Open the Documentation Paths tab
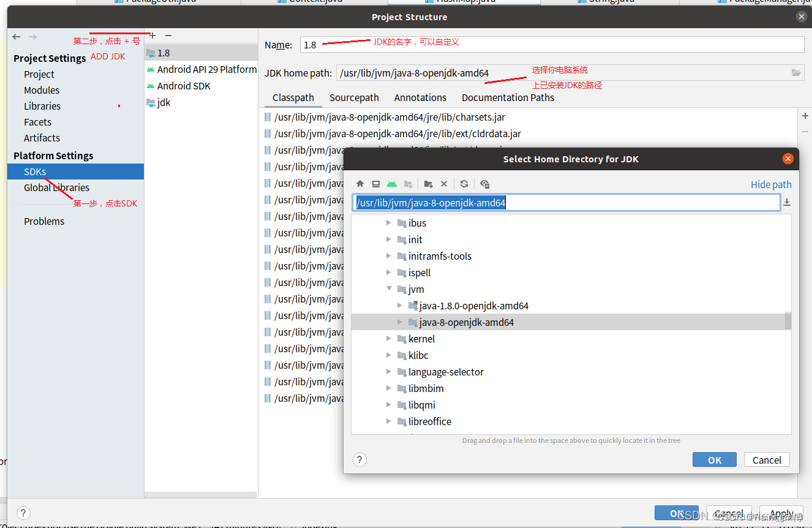812x528 pixels. tap(508, 97)
